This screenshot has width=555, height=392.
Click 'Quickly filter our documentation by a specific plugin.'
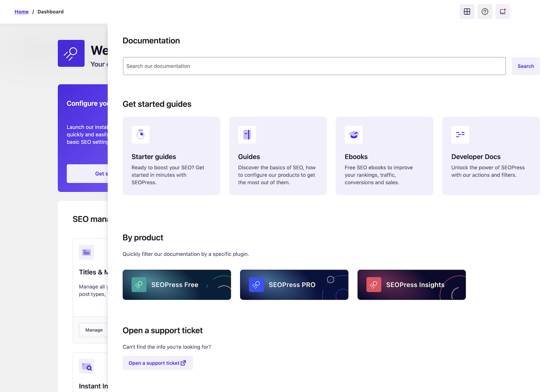[x=186, y=254]
